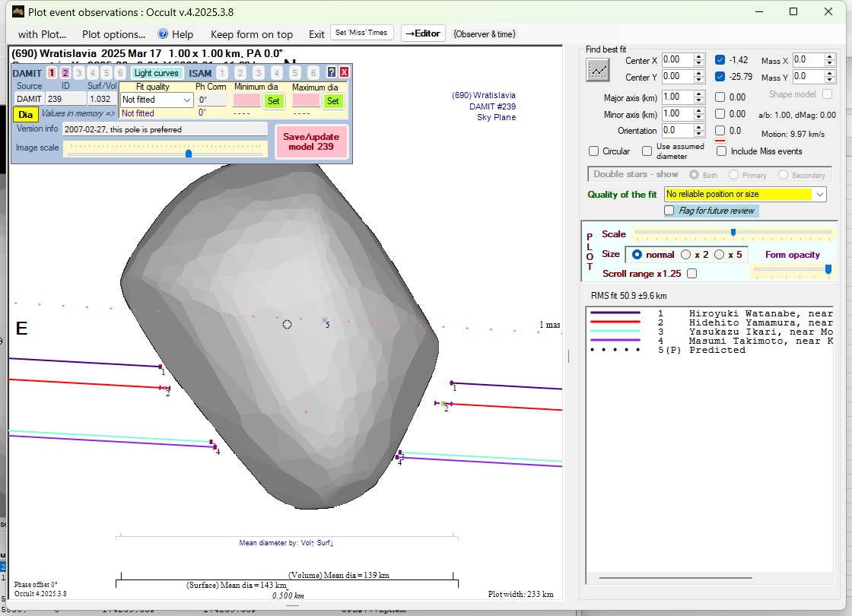Close the DAMIT panel with red X
Viewport: 852px width, 616px height.
pos(344,72)
